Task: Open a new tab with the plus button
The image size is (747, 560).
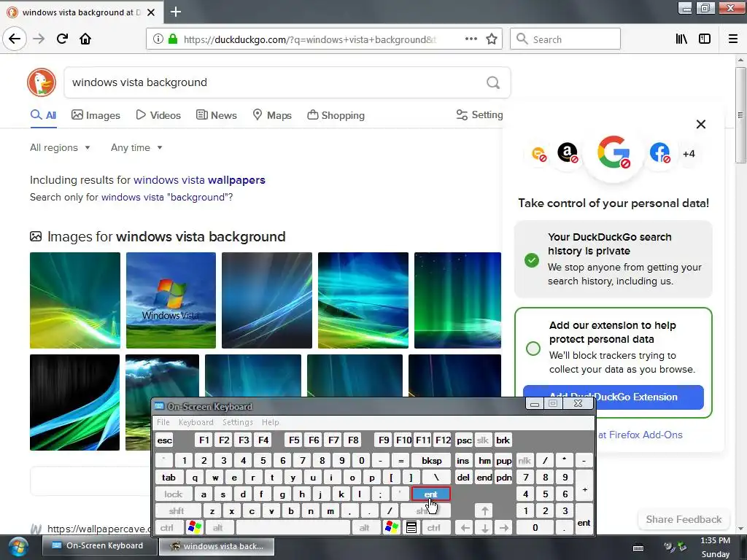Action: [176, 12]
